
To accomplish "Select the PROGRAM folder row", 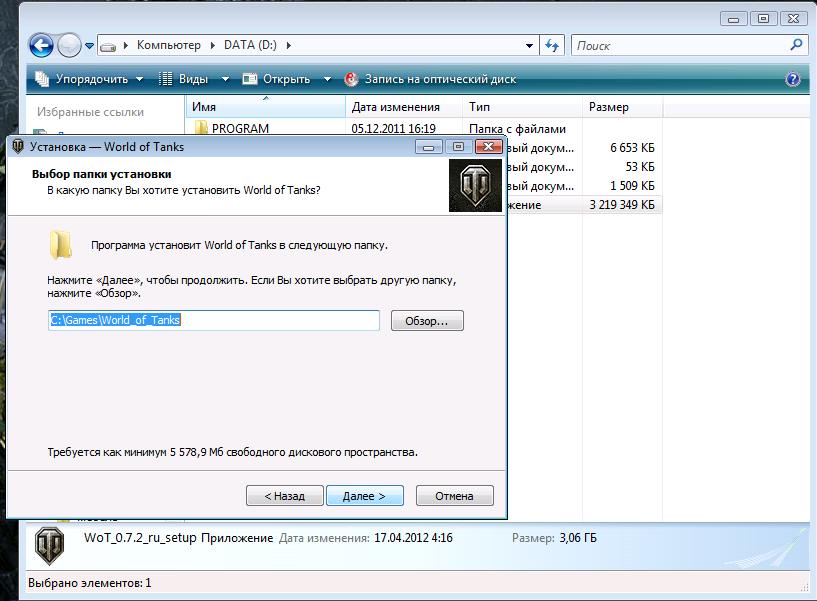I will 424,128.
